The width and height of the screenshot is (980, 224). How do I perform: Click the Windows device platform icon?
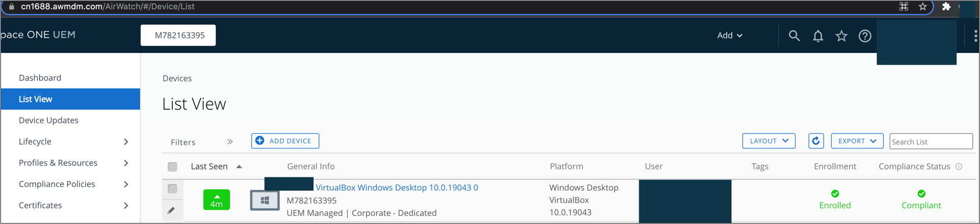[264, 201]
